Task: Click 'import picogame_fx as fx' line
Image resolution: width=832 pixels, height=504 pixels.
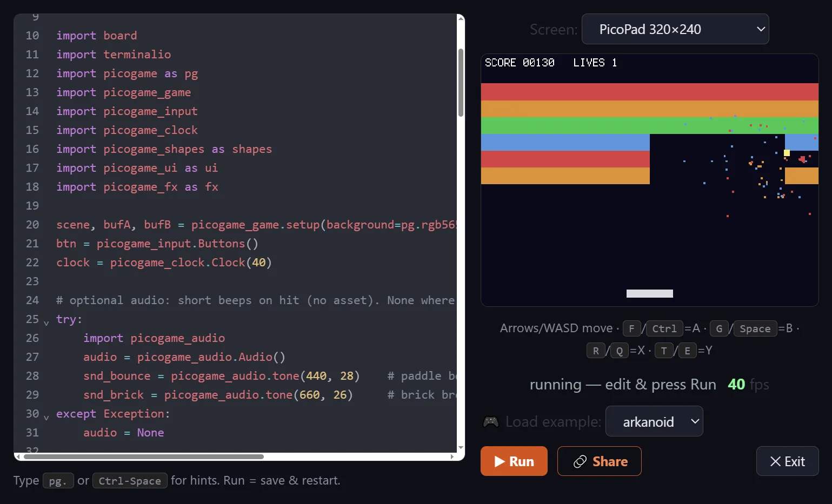Action: point(137,187)
